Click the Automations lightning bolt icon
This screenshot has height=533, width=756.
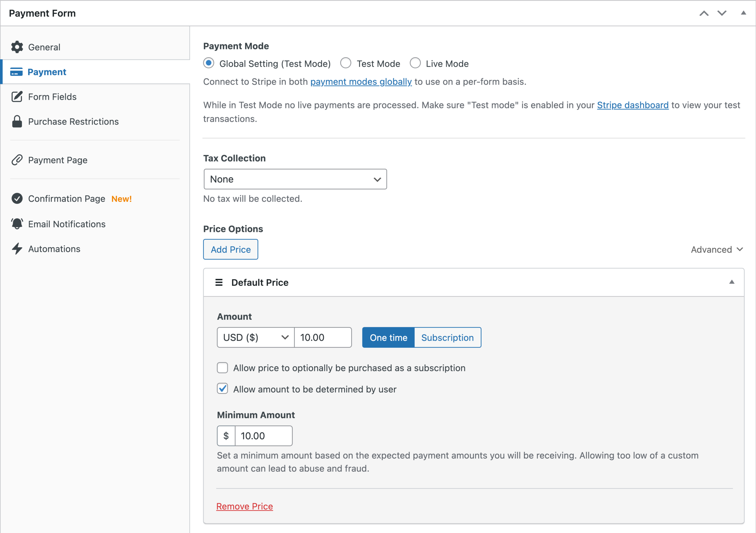click(x=17, y=249)
